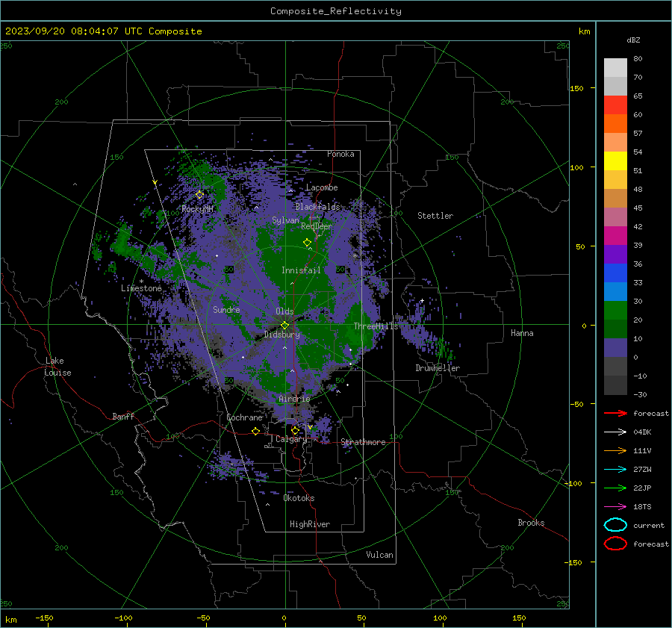This screenshot has width=672, height=628.
Task: Click the yellow diamond marker above RockyMH
Action: (x=199, y=195)
